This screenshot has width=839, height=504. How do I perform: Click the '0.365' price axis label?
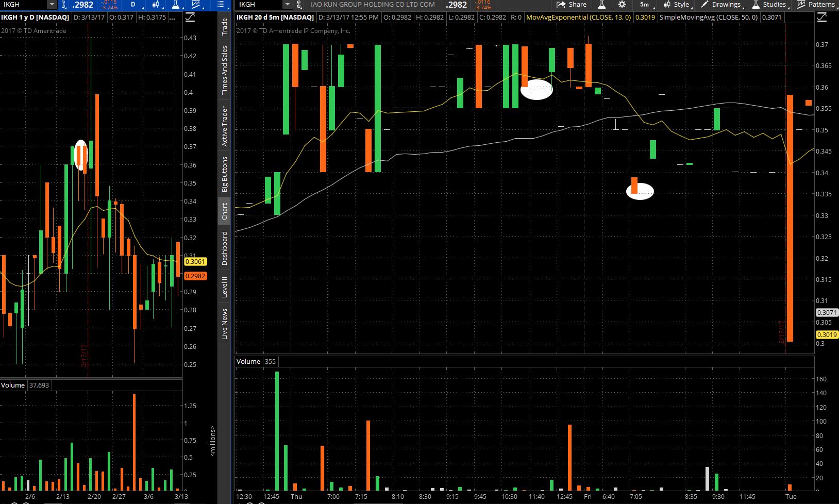click(824, 65)
